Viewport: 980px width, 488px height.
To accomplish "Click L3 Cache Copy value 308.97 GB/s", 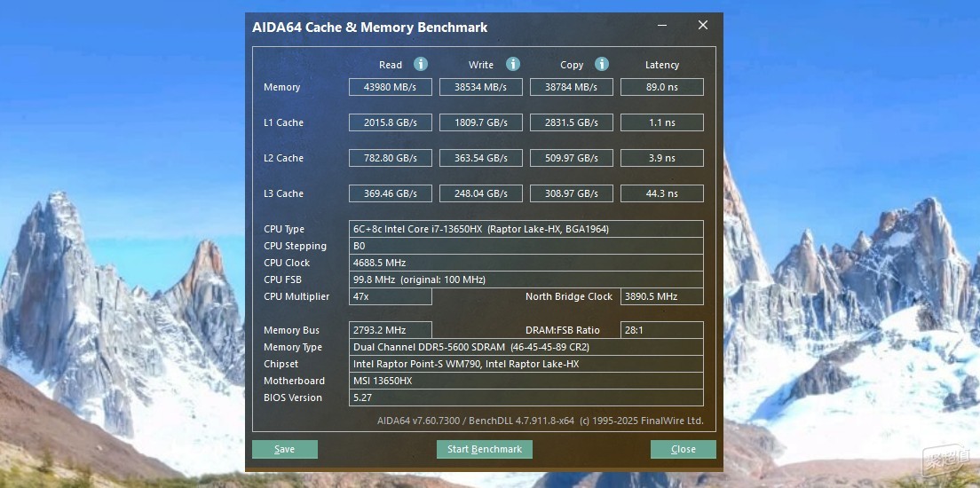I will 572,193.
